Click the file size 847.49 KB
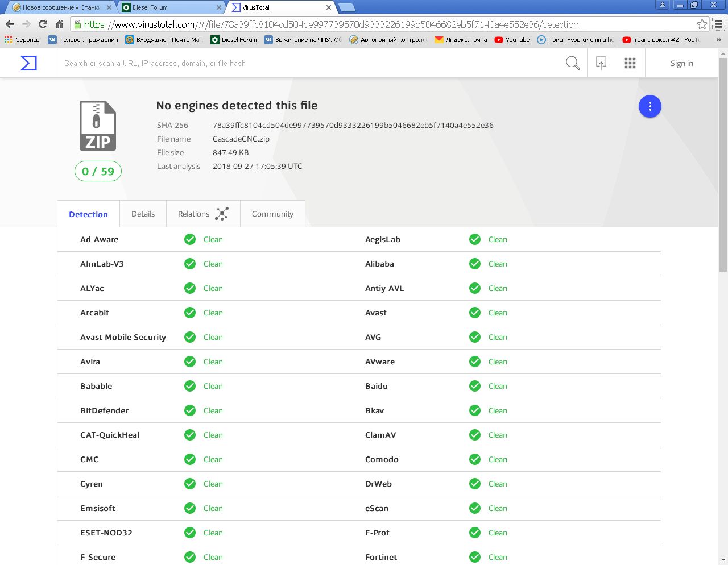728x565 pixels. (231, 152)
